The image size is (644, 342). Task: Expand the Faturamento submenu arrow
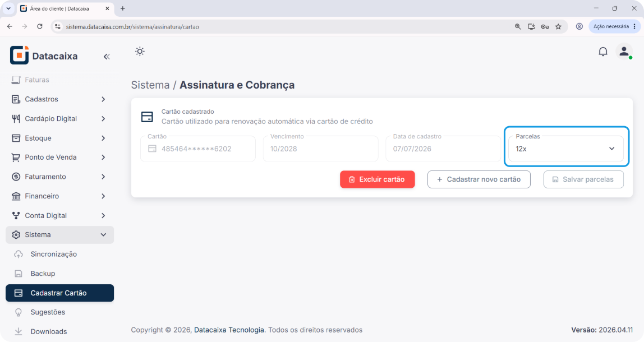[103, 177]
